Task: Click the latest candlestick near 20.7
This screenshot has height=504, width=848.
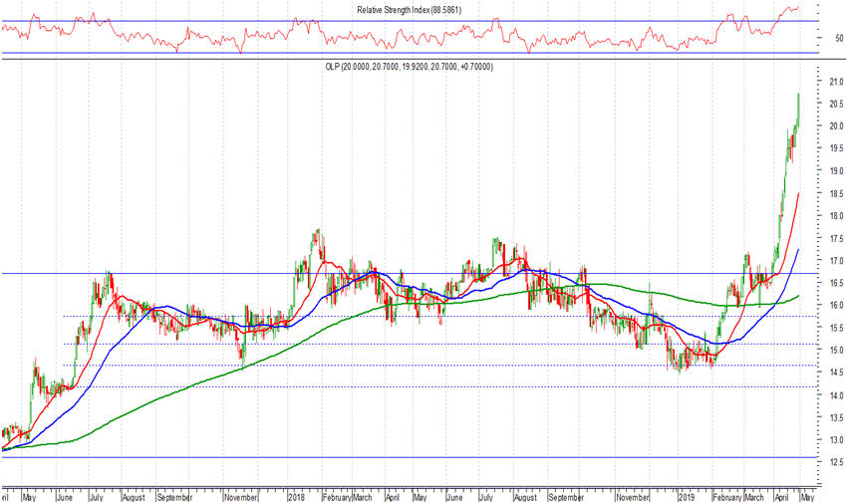Action: 798,108
